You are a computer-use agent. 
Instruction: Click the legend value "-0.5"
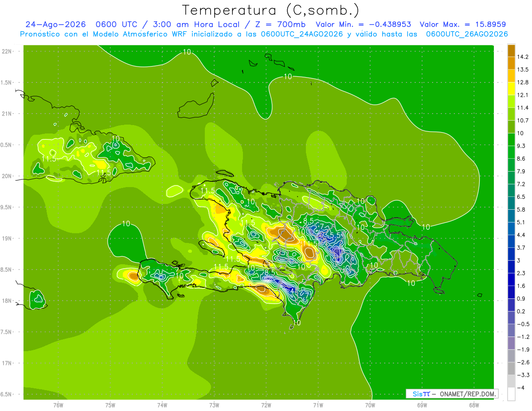(523, 324)
